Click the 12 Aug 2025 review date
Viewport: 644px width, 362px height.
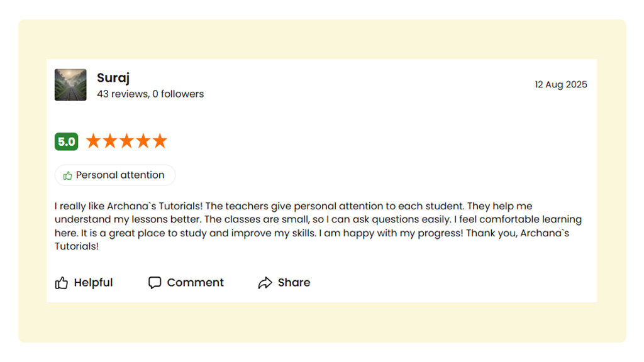560,85
